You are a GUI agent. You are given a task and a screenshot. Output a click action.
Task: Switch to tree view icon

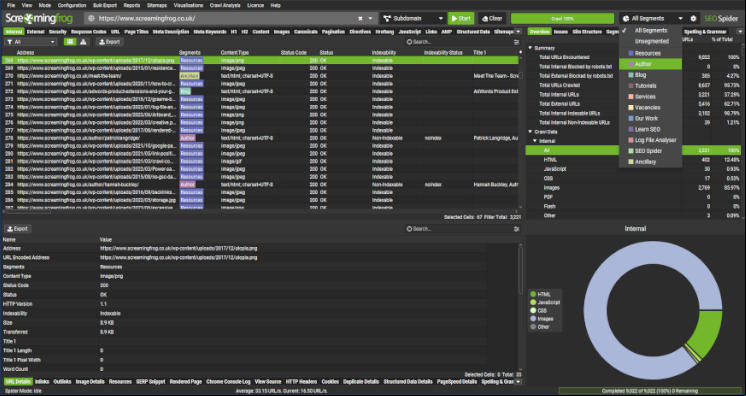click(x=83, y=42)
